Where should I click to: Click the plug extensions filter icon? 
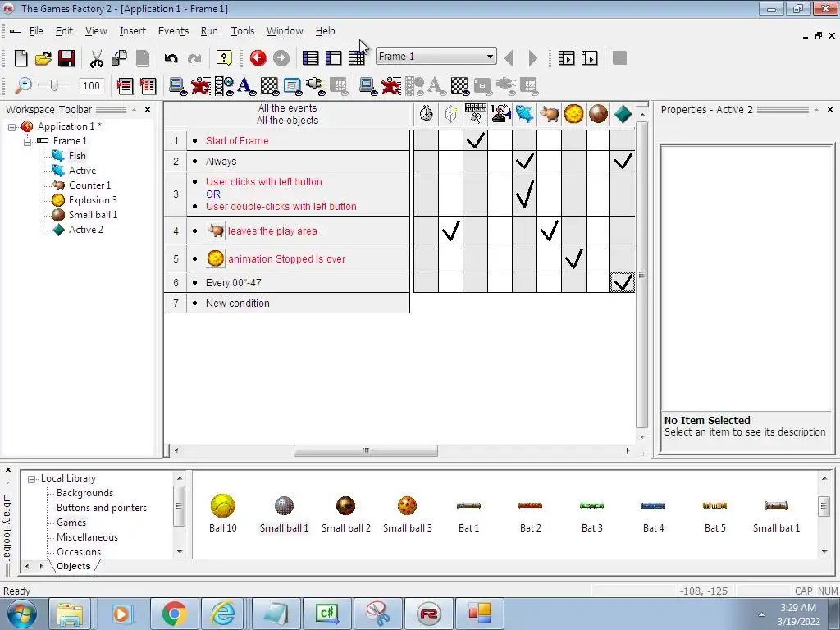click(x=315, y=85)
